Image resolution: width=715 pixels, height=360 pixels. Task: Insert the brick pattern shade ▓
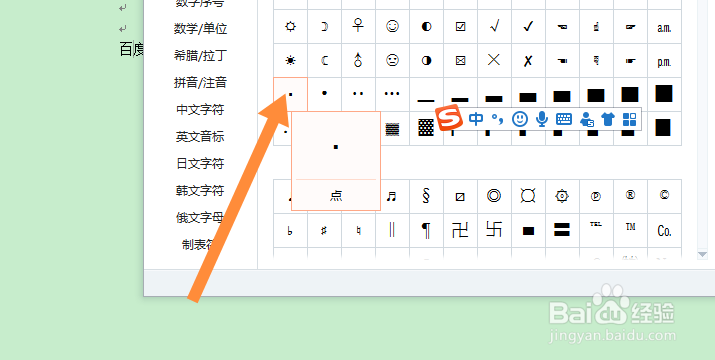pyautogui.click(x=426, y=128)
